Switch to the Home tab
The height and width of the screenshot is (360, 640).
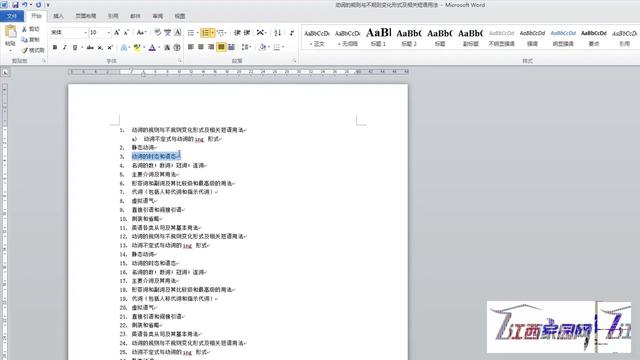coord(36,16)
